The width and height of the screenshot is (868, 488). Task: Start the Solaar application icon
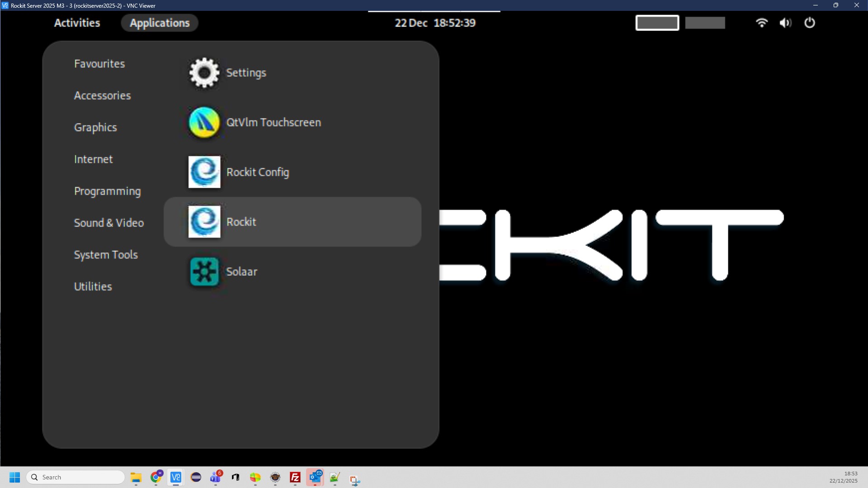click(x=204, y=272)
